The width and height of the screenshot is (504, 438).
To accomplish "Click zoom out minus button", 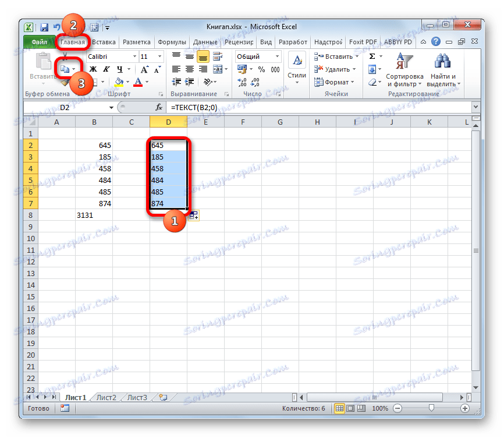I will pos(397,408).
